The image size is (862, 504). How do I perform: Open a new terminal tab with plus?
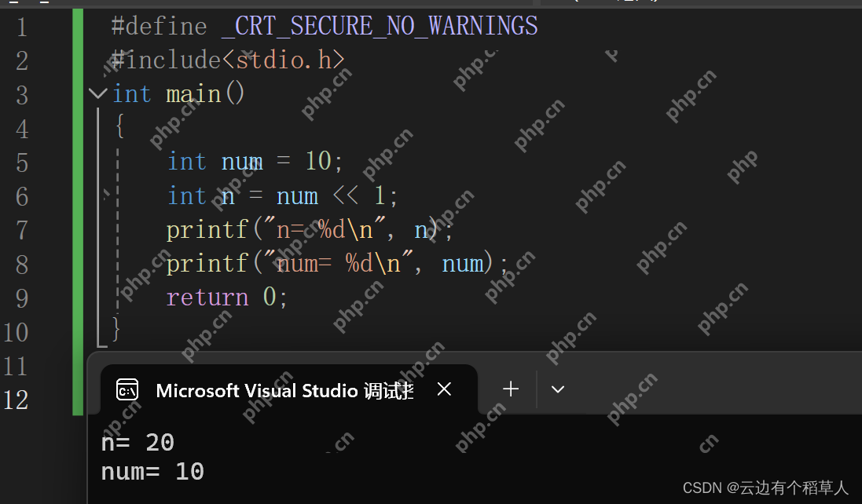(x=511, y=389)
